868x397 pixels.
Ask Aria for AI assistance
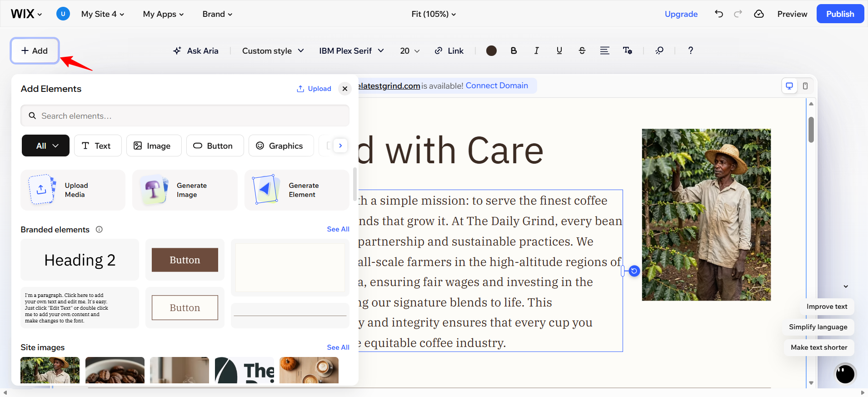[x=196, y=50]
